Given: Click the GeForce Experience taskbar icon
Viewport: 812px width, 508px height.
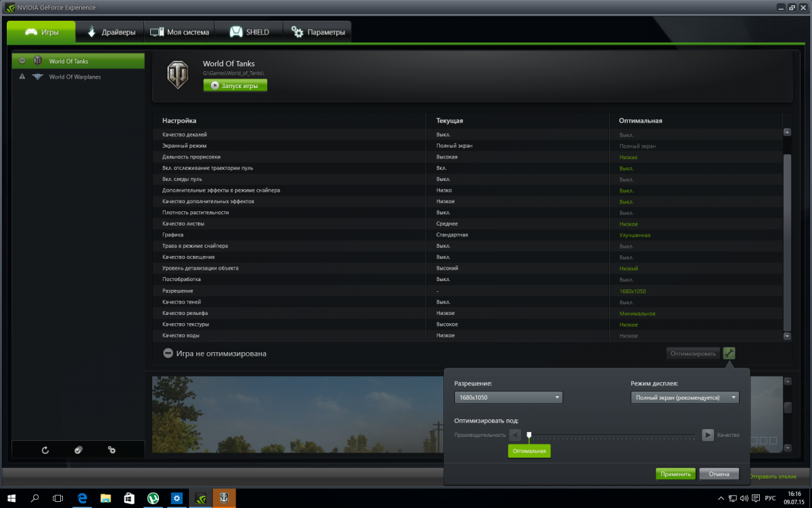Looking at the screenshot, I should tap(200, 499).
